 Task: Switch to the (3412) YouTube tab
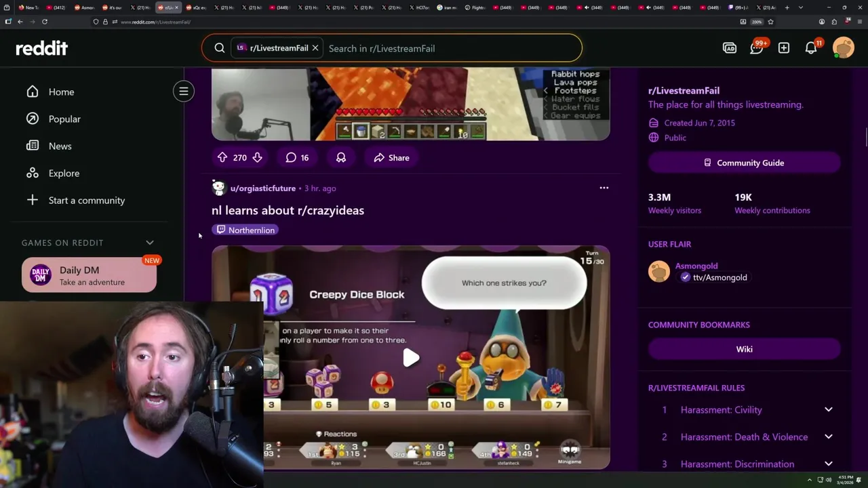click(x=57, y=7)
